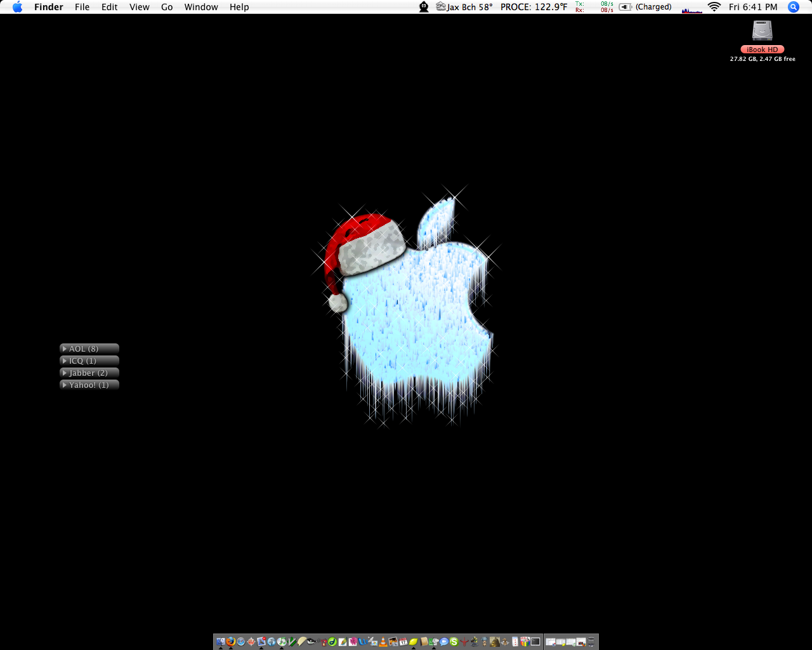Screen dimensions: 812x650
Task: Restore the first minimized window in dock
Action: coord(551,642)
